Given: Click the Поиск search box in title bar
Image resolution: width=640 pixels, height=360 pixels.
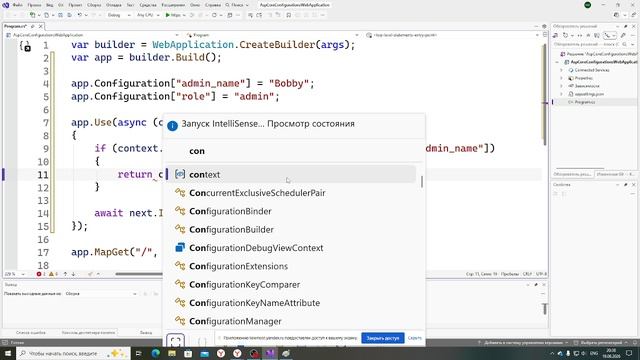Looking at the screenshot, I should pos(237,5).
